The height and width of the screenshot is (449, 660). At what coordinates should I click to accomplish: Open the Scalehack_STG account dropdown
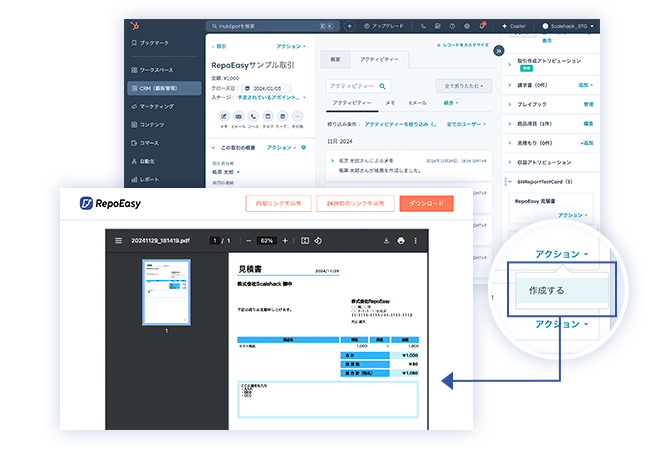point(568,26)
